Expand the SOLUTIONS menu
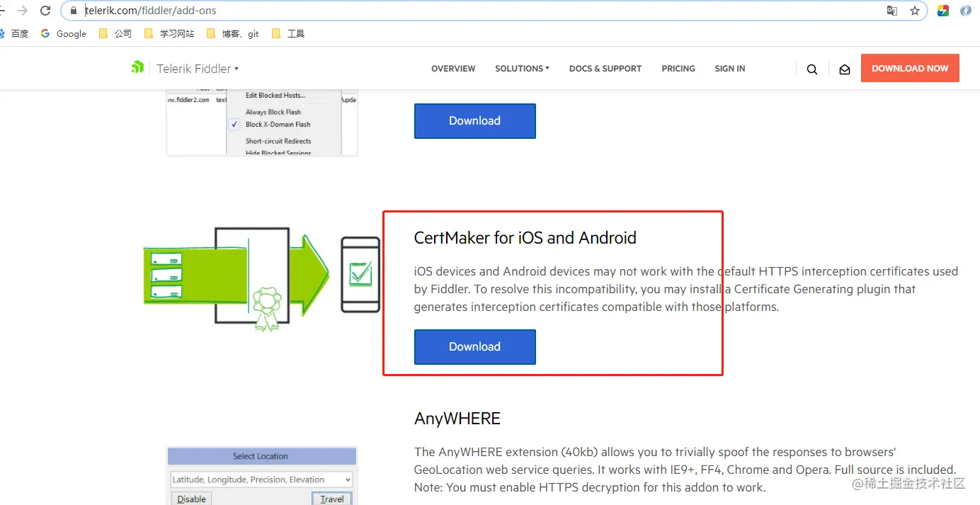Viewport: 980px width, 505px height. (522, 69)
